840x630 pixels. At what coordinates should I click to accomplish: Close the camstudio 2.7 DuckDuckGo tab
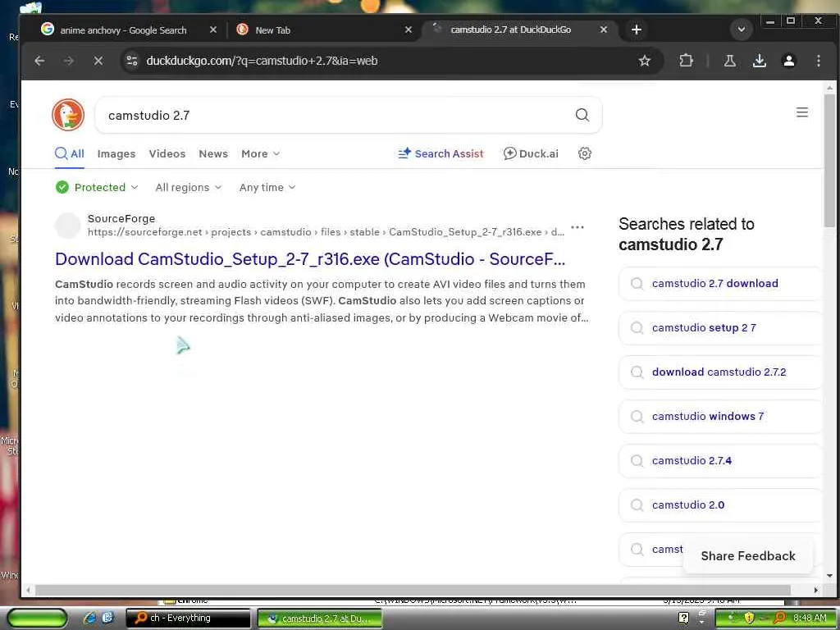(x=604, y=30)
